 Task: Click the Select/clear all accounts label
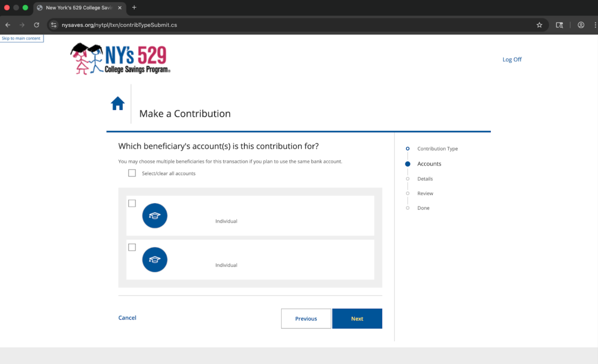[169, 173]
